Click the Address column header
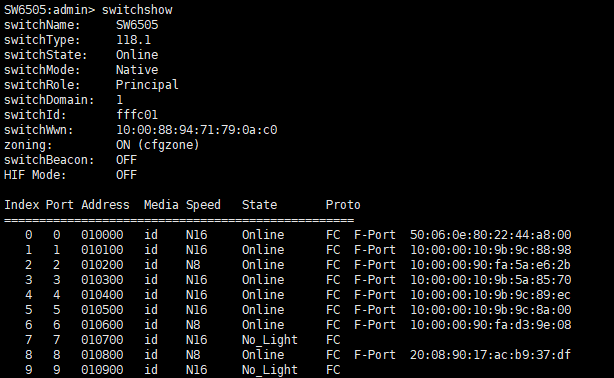Viewport: 614px width, 378px height. [x=105, y=204]
